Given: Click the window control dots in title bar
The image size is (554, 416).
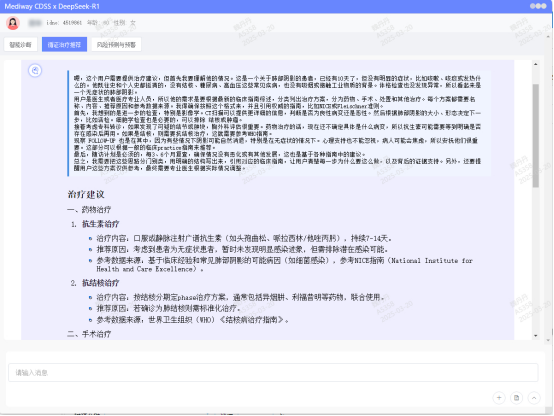Looking at the screenshot, I should tap(538, 6).
